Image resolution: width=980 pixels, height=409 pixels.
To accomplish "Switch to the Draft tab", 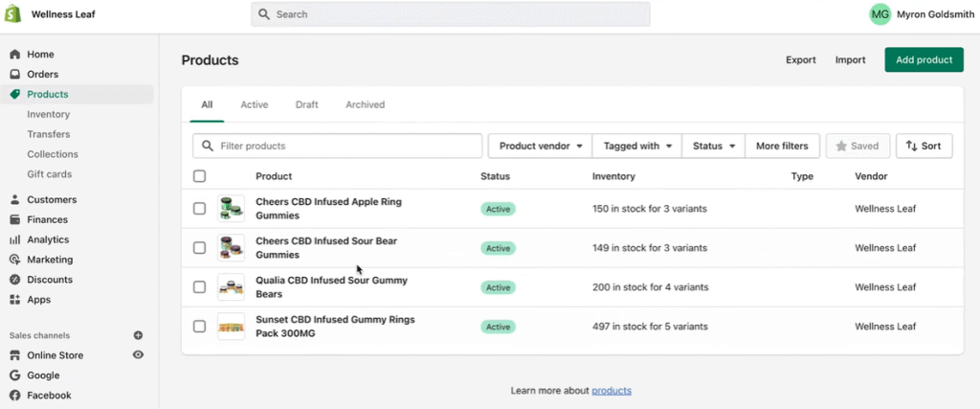I will [x=307, y=104].
